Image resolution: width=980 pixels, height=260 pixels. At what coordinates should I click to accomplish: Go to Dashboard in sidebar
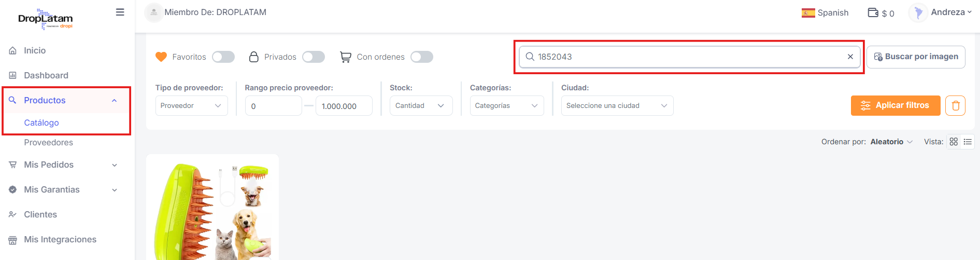tap(46, 75)
